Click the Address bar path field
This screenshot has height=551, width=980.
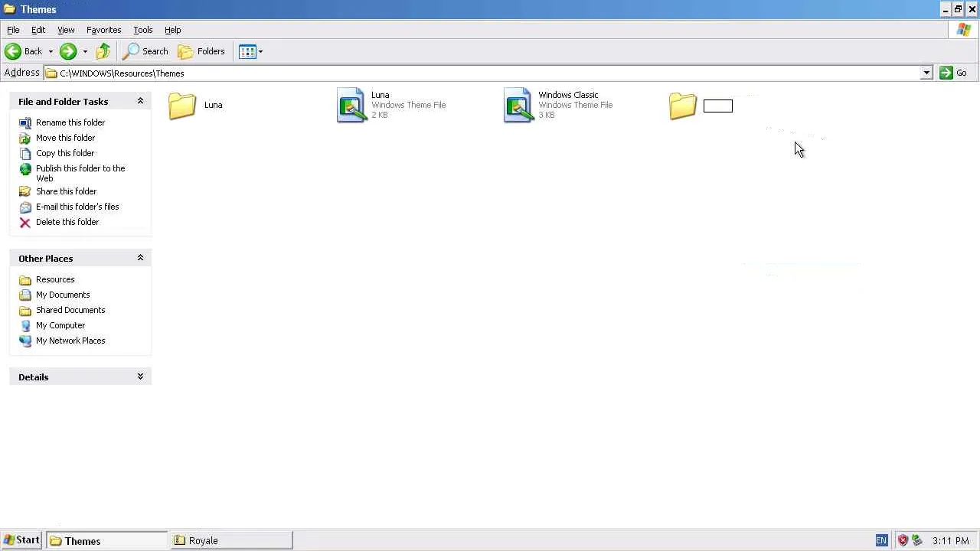coord(482,73)
